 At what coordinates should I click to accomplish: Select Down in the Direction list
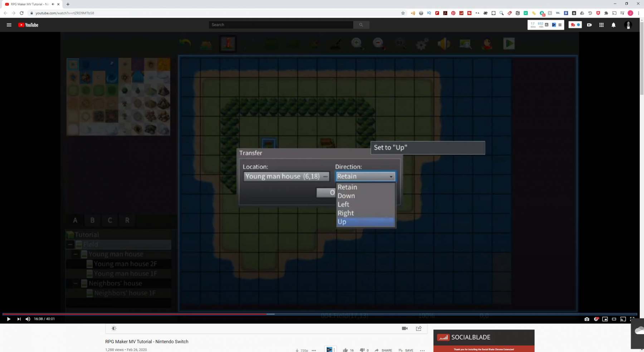(366, 196)
